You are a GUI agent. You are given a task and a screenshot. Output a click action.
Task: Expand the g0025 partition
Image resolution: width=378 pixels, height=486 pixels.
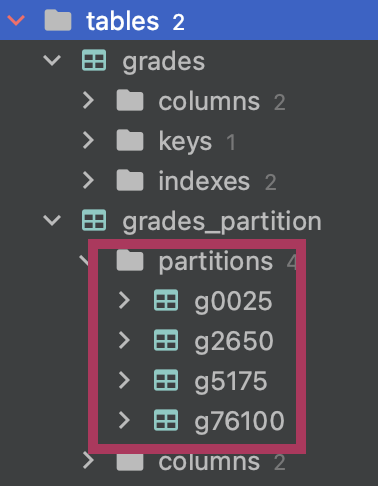coord(124,300)
